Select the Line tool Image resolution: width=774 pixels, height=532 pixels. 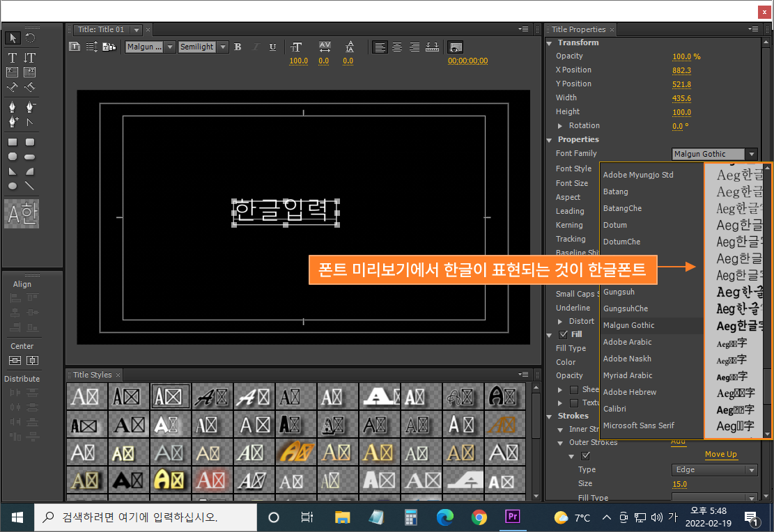coord(30,186)
